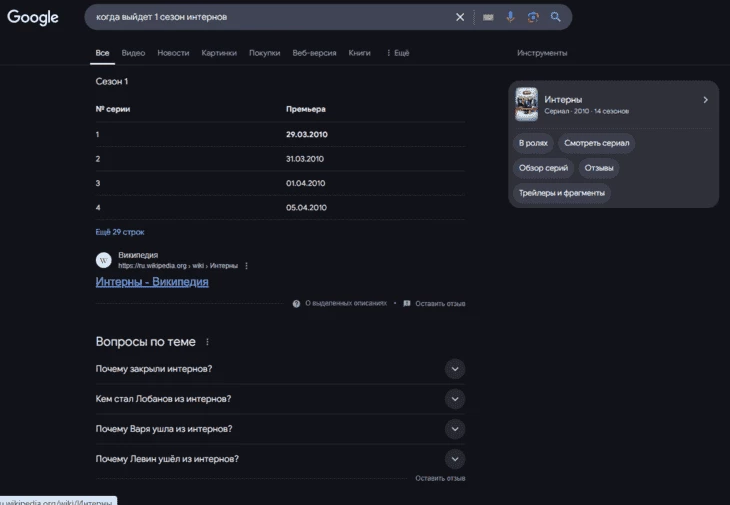The height and width of the screenshot is (505, 730).
Task: Click the О выделенных описаниях link
Action: click(x=346, y=303)
